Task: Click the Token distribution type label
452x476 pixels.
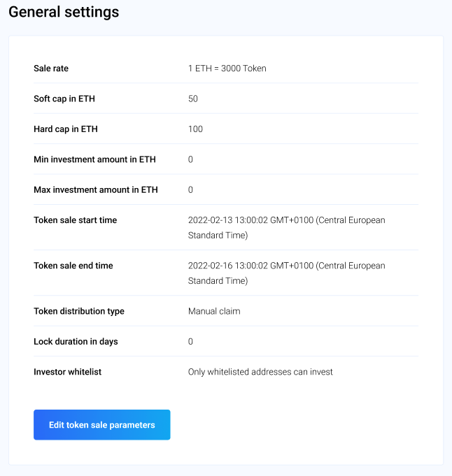Action: pos(79,311)
